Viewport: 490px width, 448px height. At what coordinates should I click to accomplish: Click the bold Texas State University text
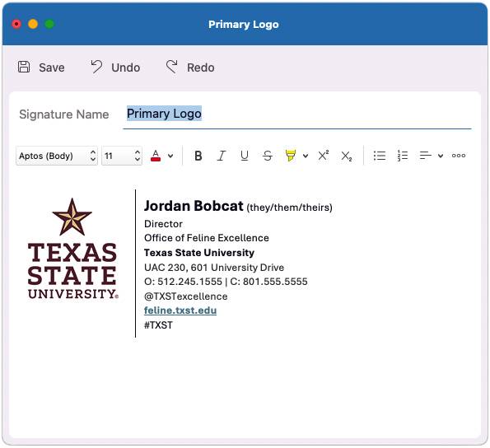click(199, 253)
